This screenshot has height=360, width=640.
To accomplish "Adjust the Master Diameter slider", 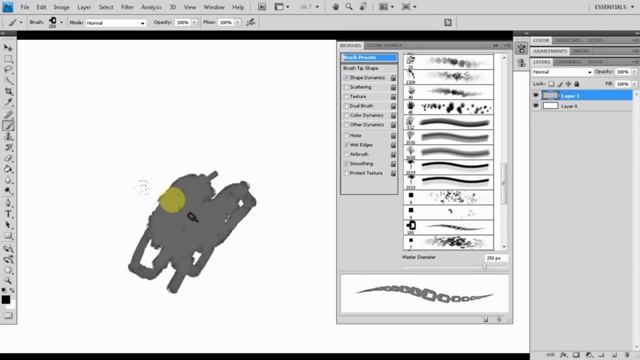I will [x=484, y=266].
